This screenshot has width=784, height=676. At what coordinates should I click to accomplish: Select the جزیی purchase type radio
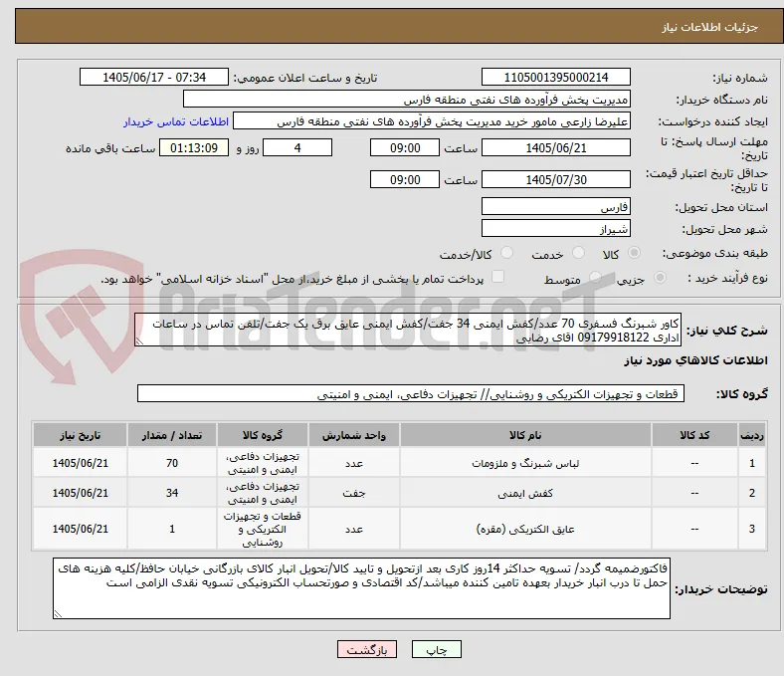(660, 277)
